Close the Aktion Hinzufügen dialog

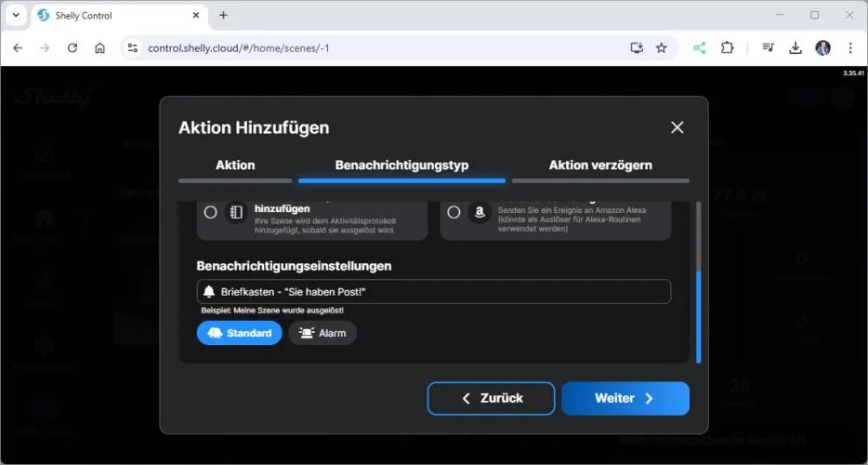pos(677,127)
